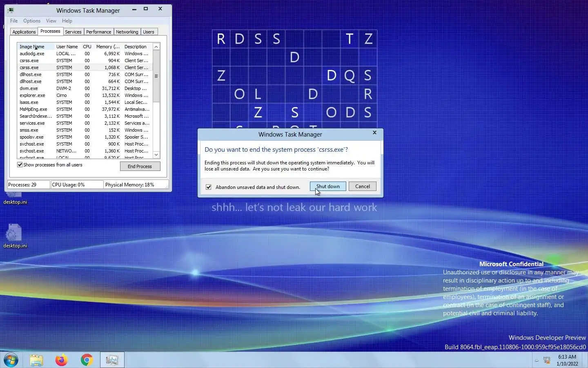Launch Firefox from the taskbar
588x368 pixels.
point(62,360)
